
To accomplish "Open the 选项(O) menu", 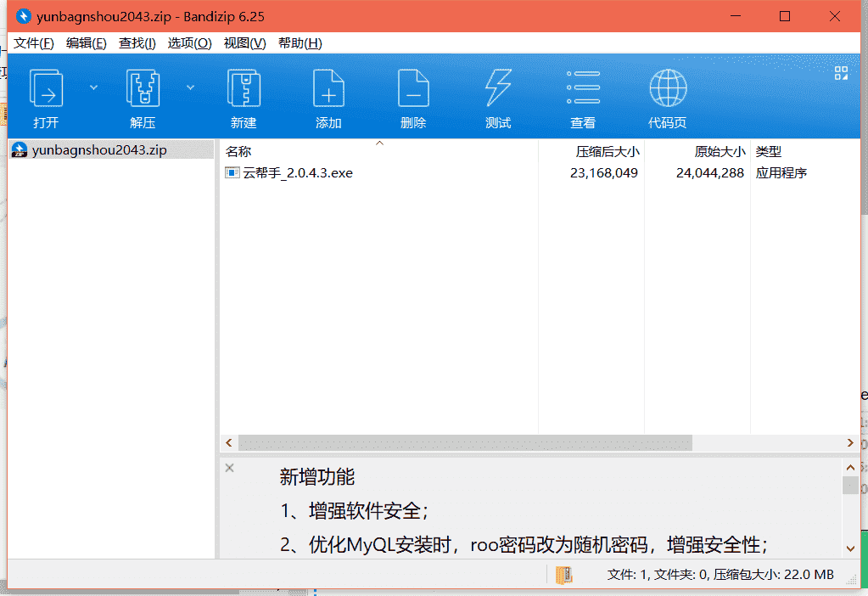I will tap(189, 43).
